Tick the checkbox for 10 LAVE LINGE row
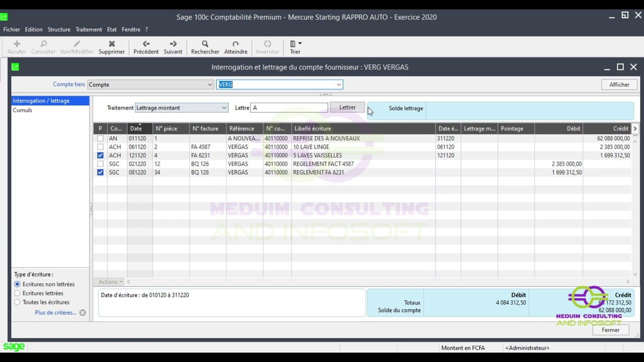Image resolution: width=644 pixels, height=362 pixels. [x=100, y=147]
